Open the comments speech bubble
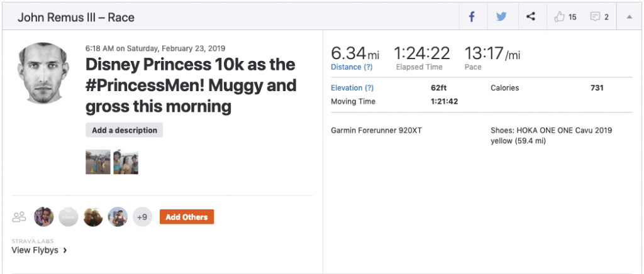 point(595,17)
